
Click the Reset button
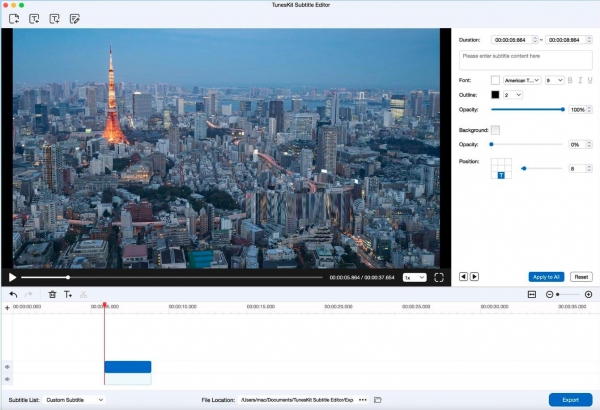click(x=581, y=277)
